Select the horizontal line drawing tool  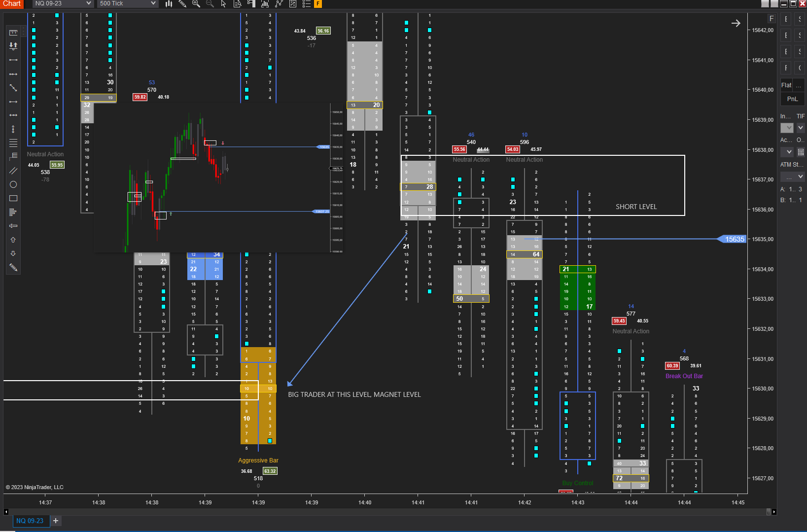(x=13, y=115)
